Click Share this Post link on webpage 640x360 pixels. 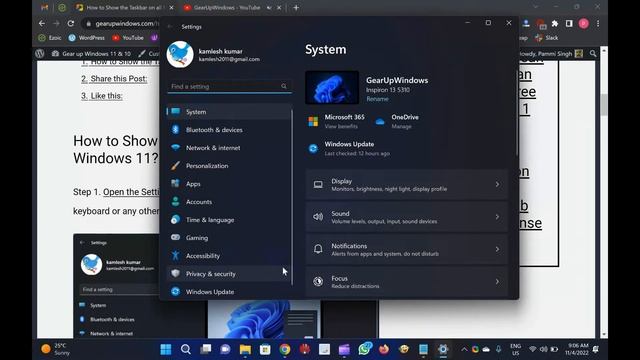pyautogui.click(x=119, y=79)
